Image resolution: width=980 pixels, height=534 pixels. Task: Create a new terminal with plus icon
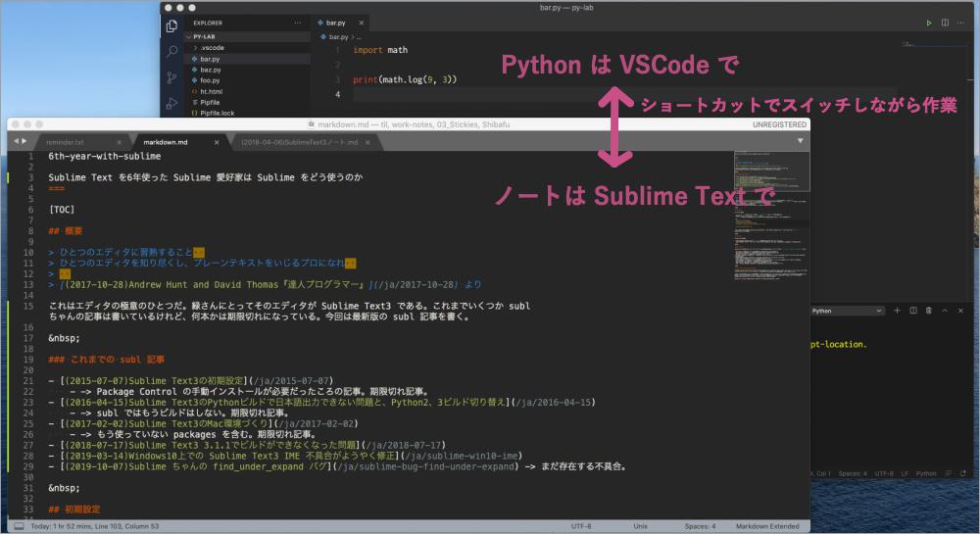tap(897, 311)
